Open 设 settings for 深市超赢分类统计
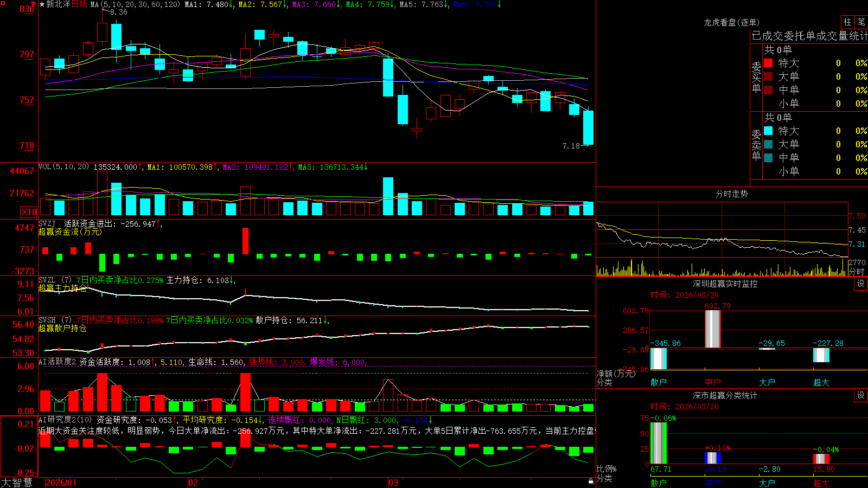This screenshot has height=488, width=868. point(861,395)
